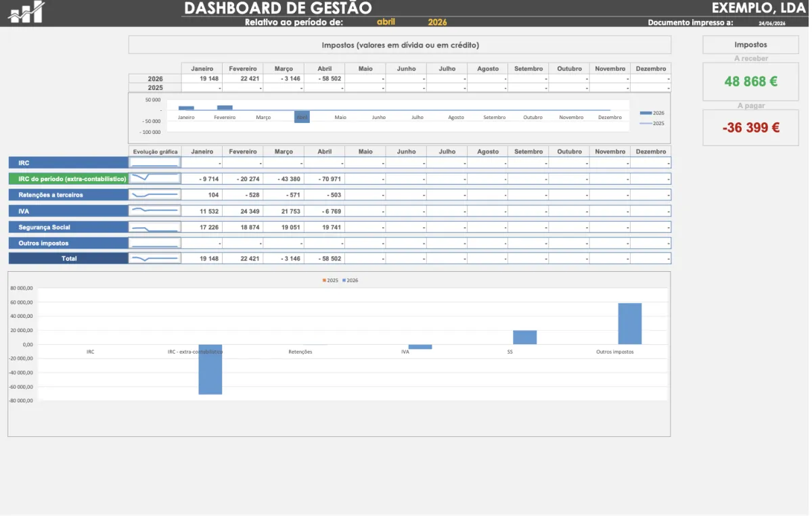
Task: Click the SS bar in bottom chart
Action: 524,337
